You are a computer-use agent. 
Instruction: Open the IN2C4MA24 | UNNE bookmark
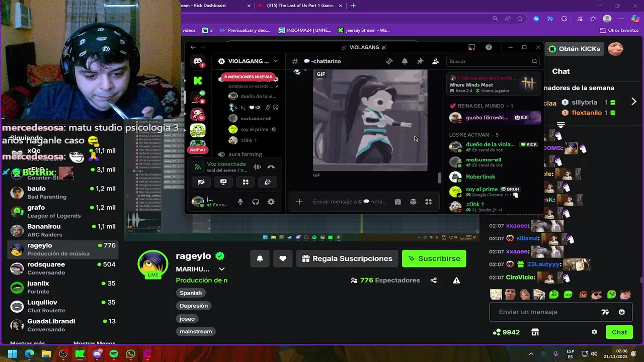305,30
